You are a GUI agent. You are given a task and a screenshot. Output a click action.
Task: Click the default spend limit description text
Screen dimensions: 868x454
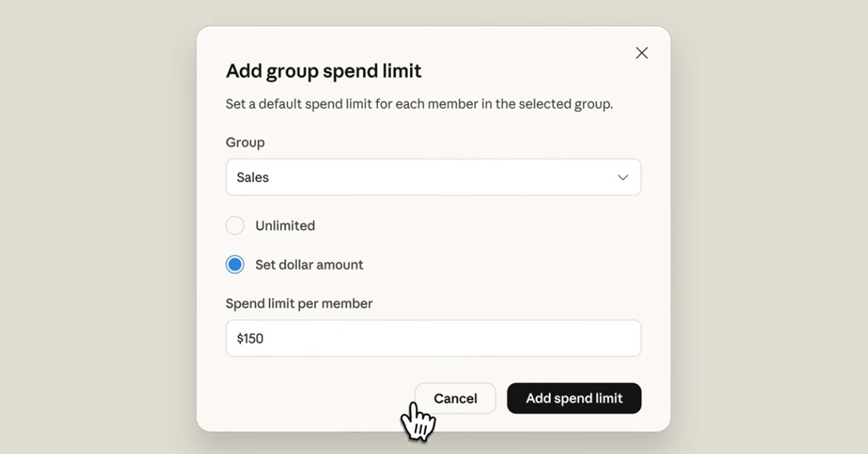419,103
